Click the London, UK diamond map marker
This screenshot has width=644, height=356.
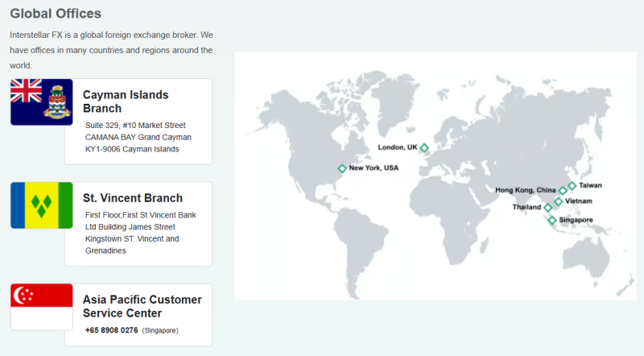click(x=424, y=147)
